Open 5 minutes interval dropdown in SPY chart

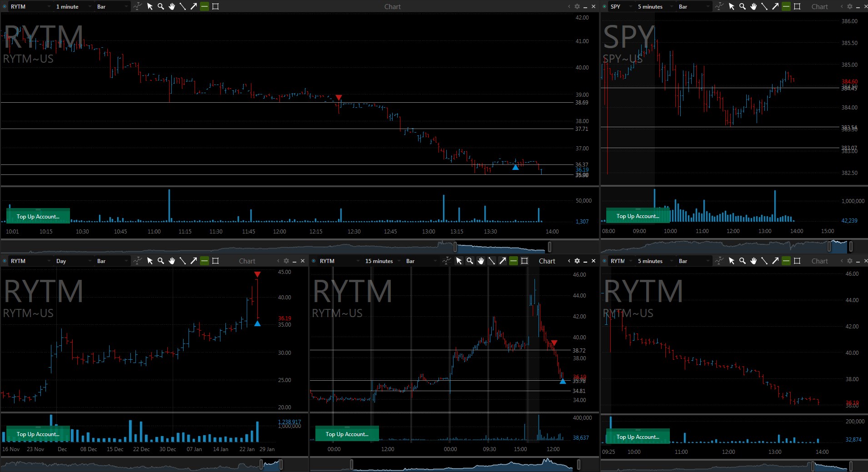point(655,6)
